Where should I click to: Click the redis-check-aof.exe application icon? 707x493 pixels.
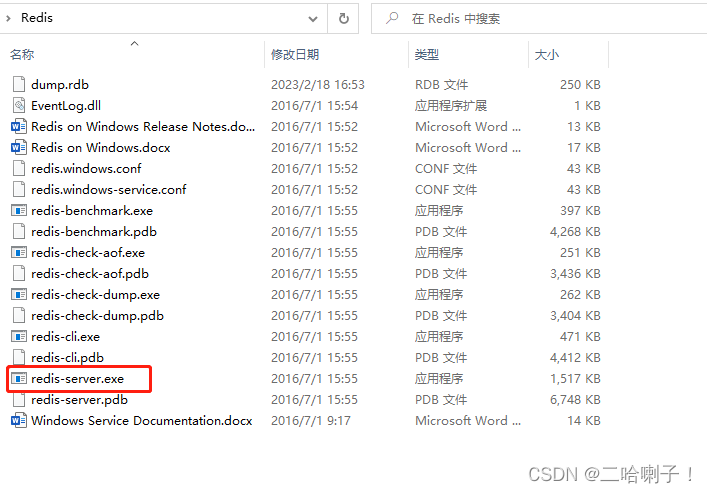click(x=18, y=253)
